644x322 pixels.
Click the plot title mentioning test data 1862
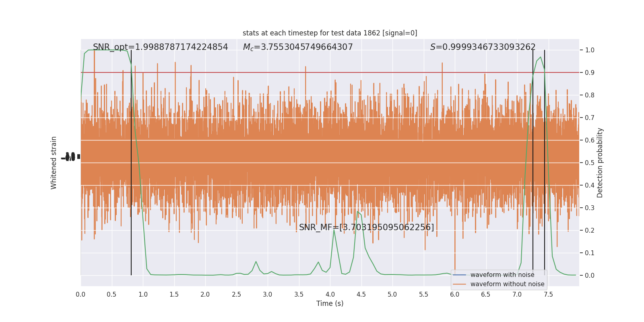tap(330, 33)
